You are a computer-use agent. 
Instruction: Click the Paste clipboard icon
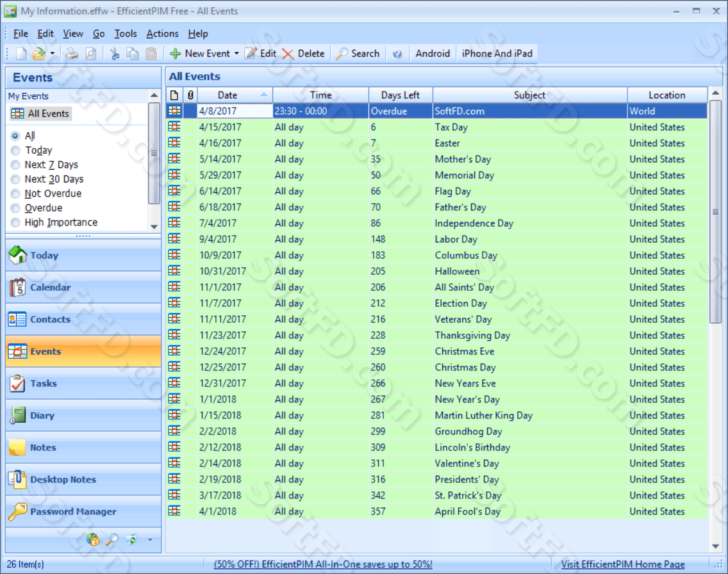tap(151, 54)
